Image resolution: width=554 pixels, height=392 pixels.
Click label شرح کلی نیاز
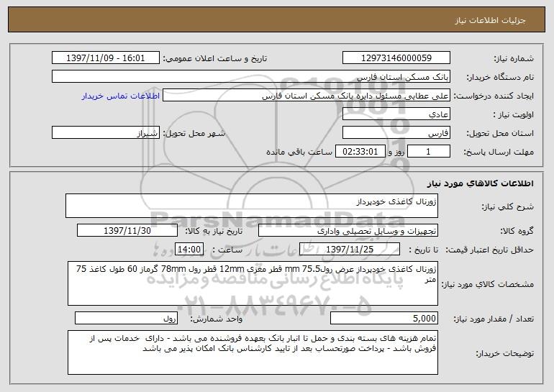508,206
